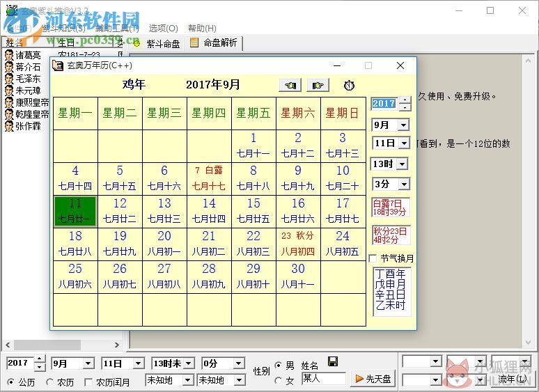The width and height of the screenshot is (539, 392).
Task: Select calendar date 25 八月初六
Action: (x=75, y=277)
